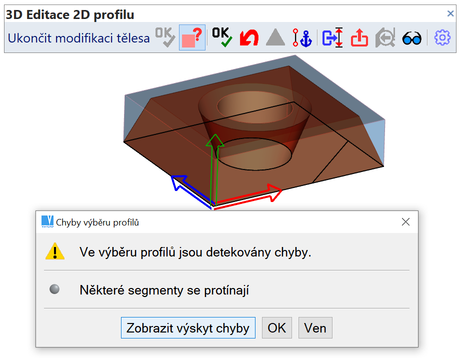Click the red undo arrow icon
The image size is (461, 360).
point(249,38)
